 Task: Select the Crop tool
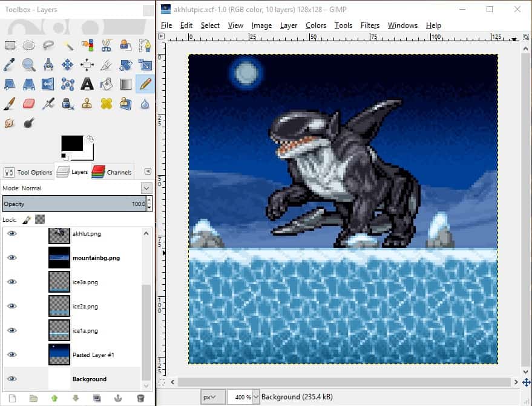107,65
